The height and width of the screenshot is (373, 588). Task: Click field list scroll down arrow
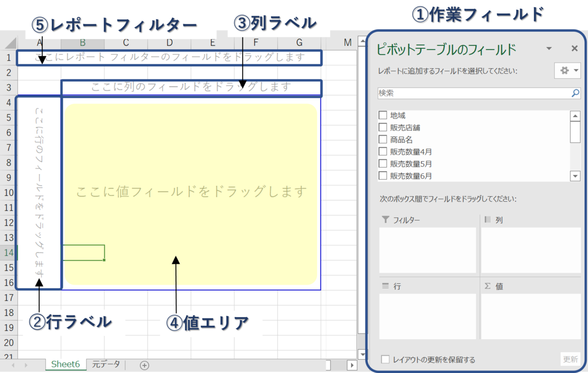point(575,176)
